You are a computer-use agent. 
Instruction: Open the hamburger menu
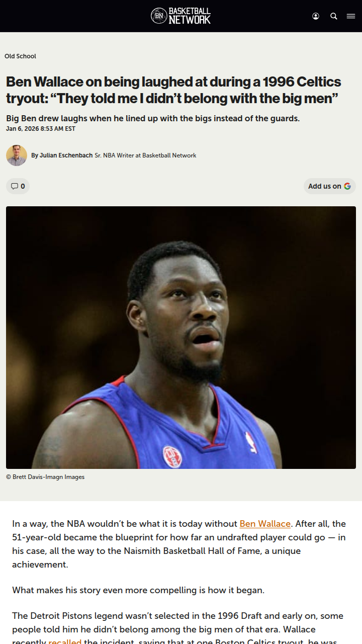(351, 16)
